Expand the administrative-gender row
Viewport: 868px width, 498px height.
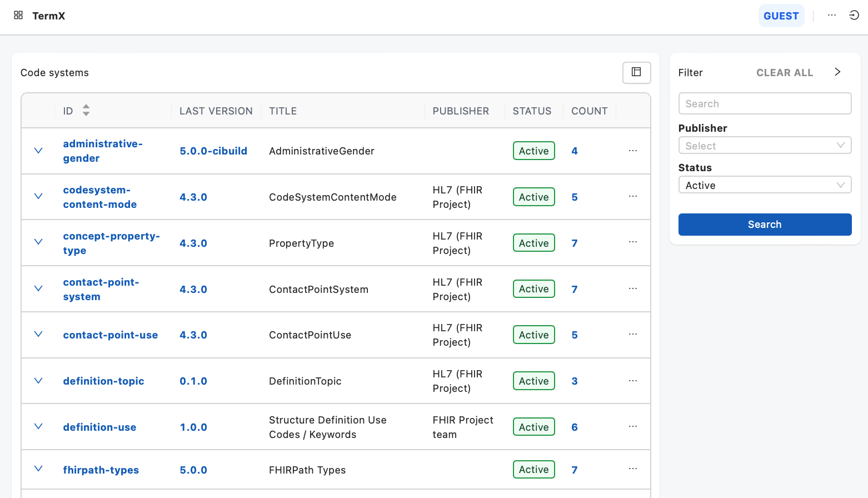click(x=38, y=151)
